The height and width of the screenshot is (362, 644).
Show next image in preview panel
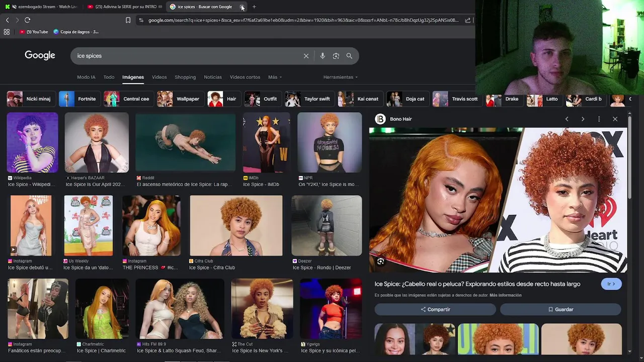pos(583,119)
